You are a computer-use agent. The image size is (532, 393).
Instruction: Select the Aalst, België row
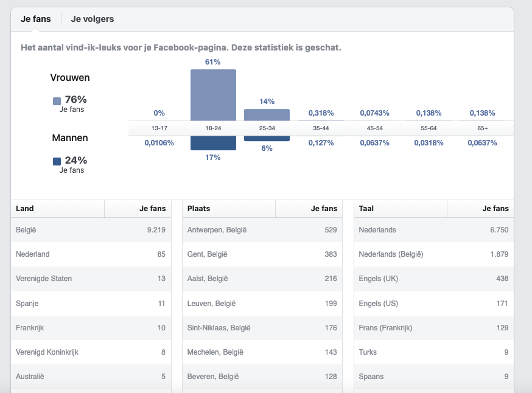coord(262,279)
